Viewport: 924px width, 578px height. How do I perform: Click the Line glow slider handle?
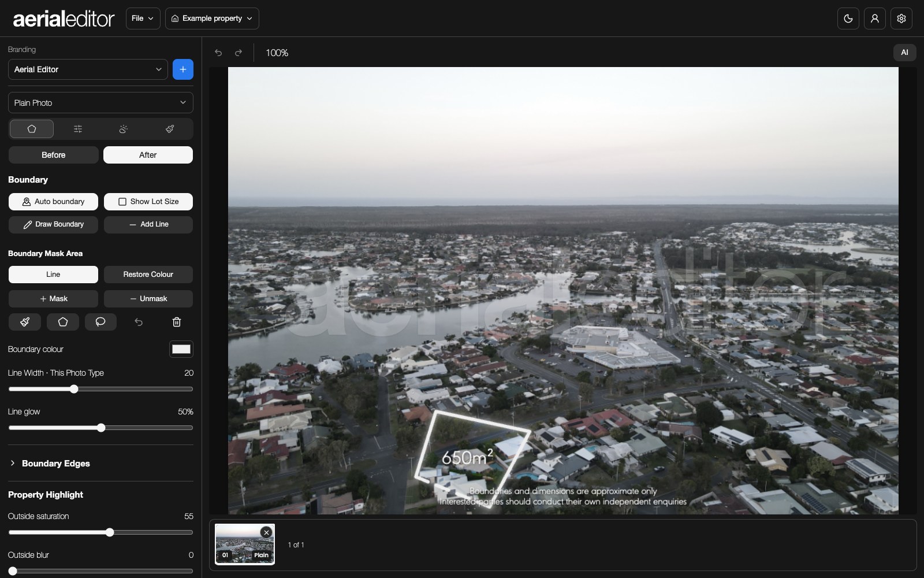[101, 428]
